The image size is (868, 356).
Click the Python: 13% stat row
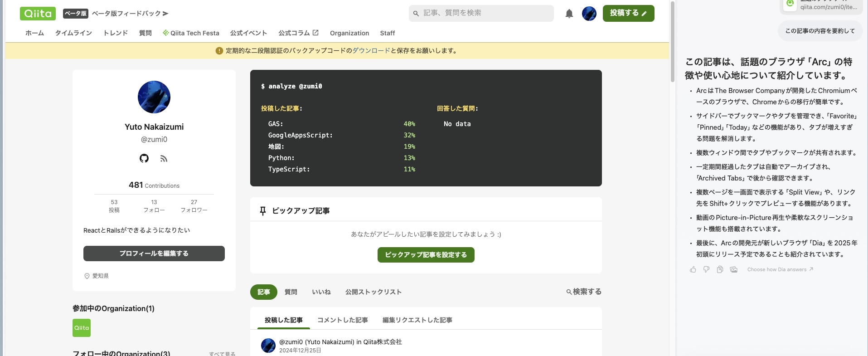[x=342, y=158]
